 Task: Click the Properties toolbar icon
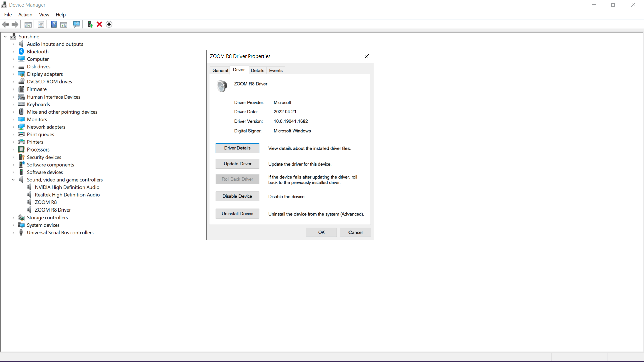click(x=41, y=24)
